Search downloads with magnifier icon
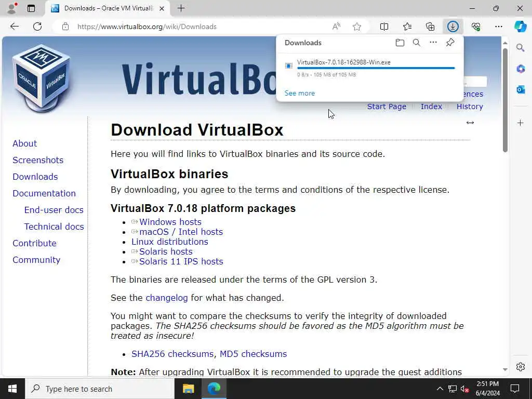 tap(417, 43)
